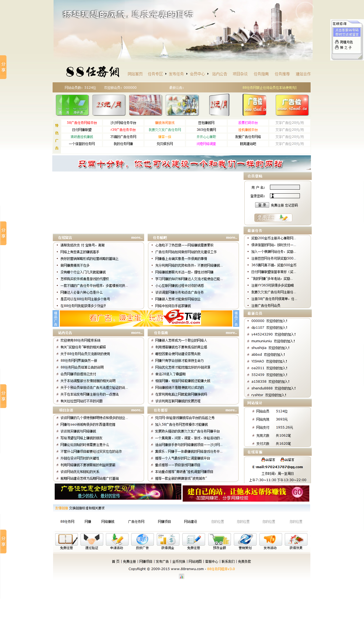Open the game 赚钱 ad thumbnail

pos(182,105)
